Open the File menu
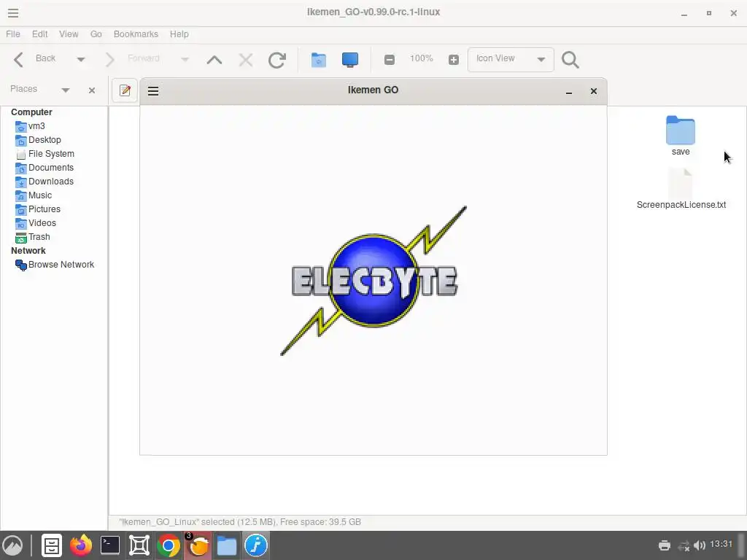 [13, 34]
